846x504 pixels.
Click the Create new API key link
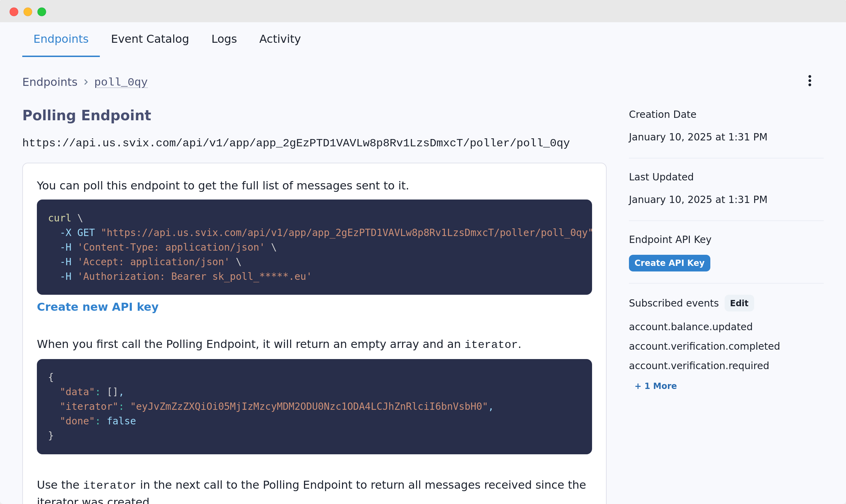click(x=98, y=307)
